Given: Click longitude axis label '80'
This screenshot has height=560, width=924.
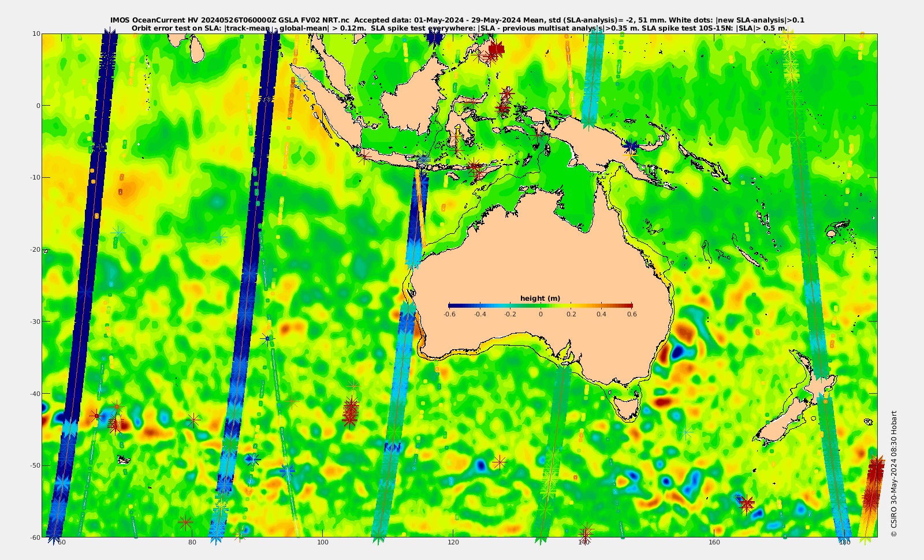Looking at the screenshot, I should click(x=192, y=542).
